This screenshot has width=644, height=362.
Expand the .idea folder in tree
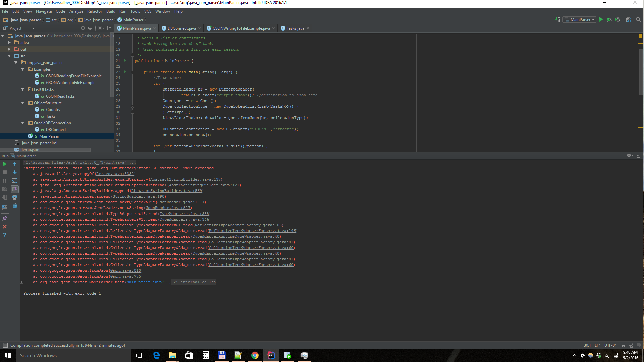(x=9, y=43)
